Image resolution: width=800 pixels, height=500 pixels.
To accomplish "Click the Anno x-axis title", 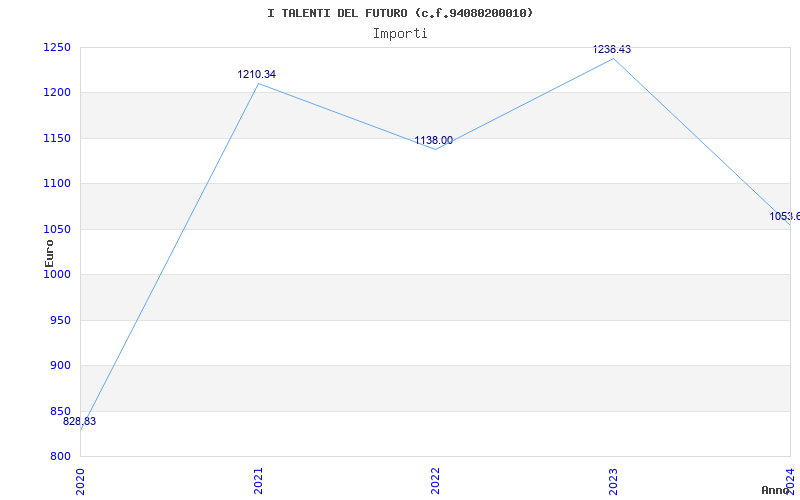I will pos(774,490).
